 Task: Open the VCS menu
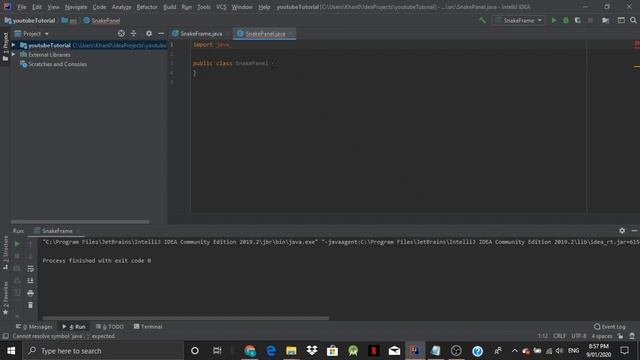point(221,7)
